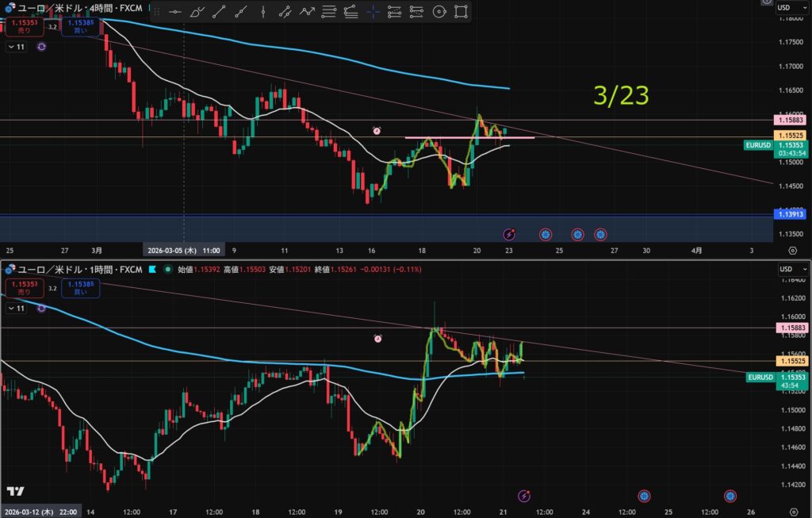Open time axis settings gear on lower chart
Viewport: 812px width, 518px height.
coord(792,510)
